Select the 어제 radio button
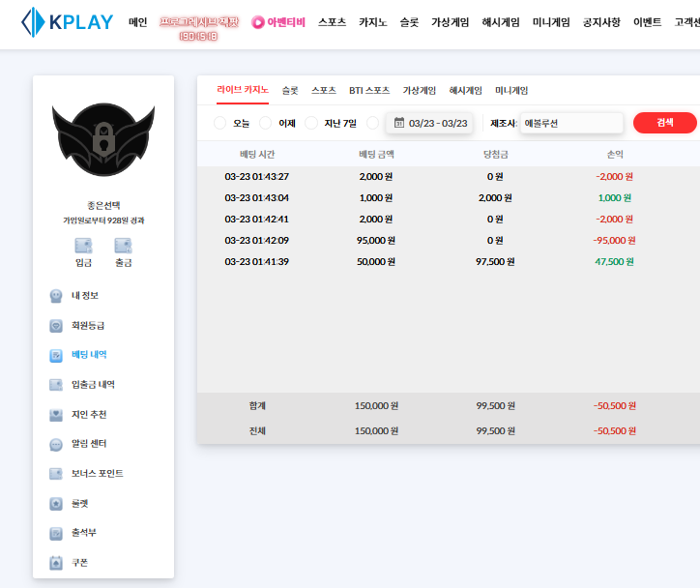Screen dimensions: 700x588 265,123
